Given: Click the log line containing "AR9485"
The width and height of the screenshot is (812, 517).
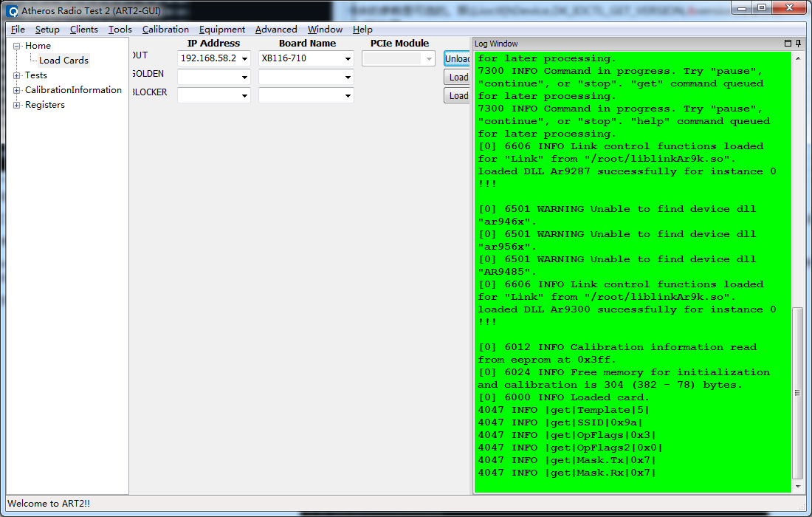Looking at the screenshot, I should (x=507, y=272).
